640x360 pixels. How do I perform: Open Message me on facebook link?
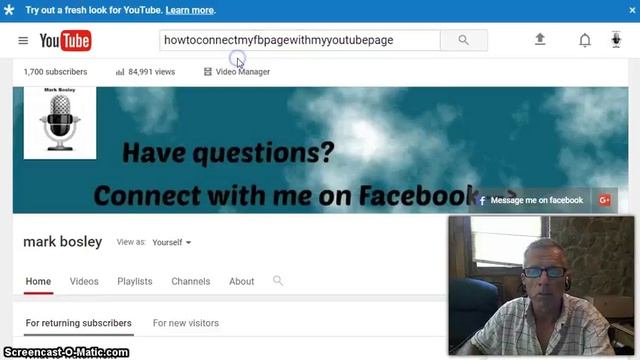(531, 200)
